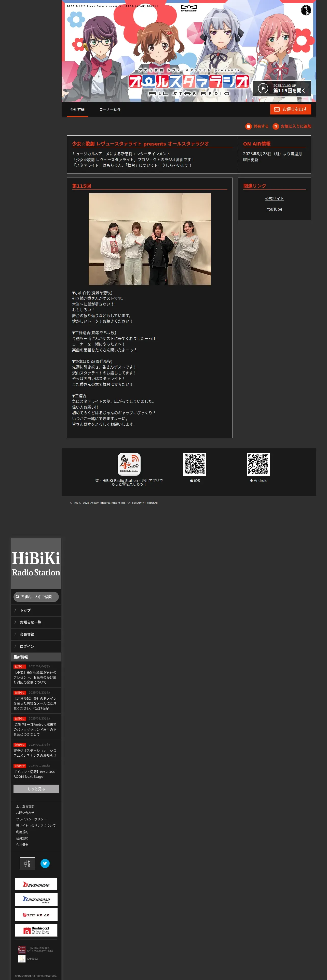Screen dimensions: 327x980
Task: Open the 【注意喚起】弊社のドメイン news item
Action: [36, 701]
